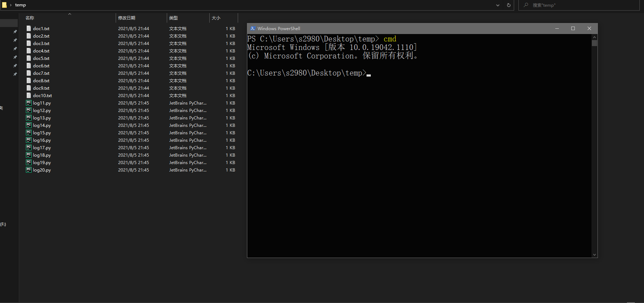Image resolution: width=644 pixels, height=303 pixels.
Task: Select the PyCharm icon of log14.py
Action: tap(29, 125)
